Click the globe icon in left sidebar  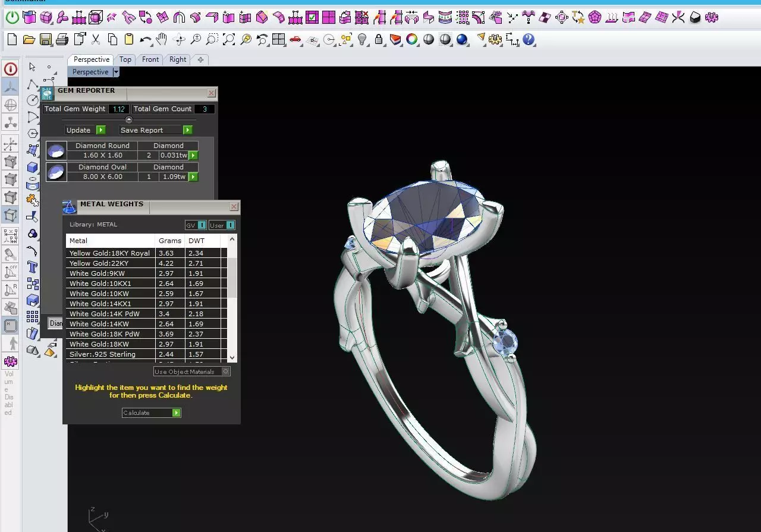pos(11,105)
